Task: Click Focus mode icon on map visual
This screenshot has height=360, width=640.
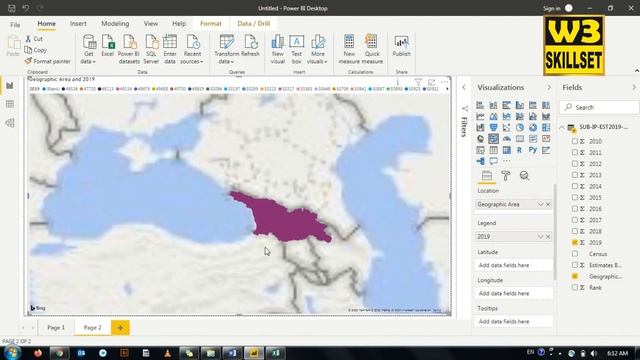Action: click(431, 82)
